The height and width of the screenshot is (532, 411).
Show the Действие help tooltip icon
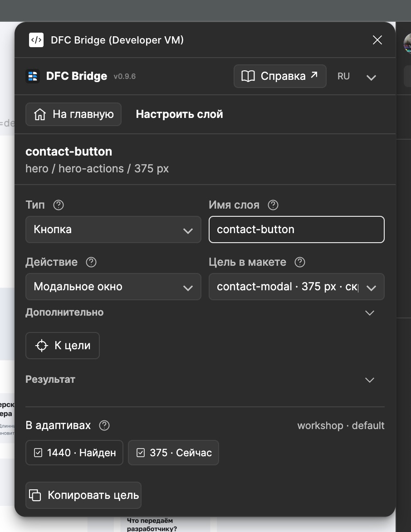tap(91, 262)
